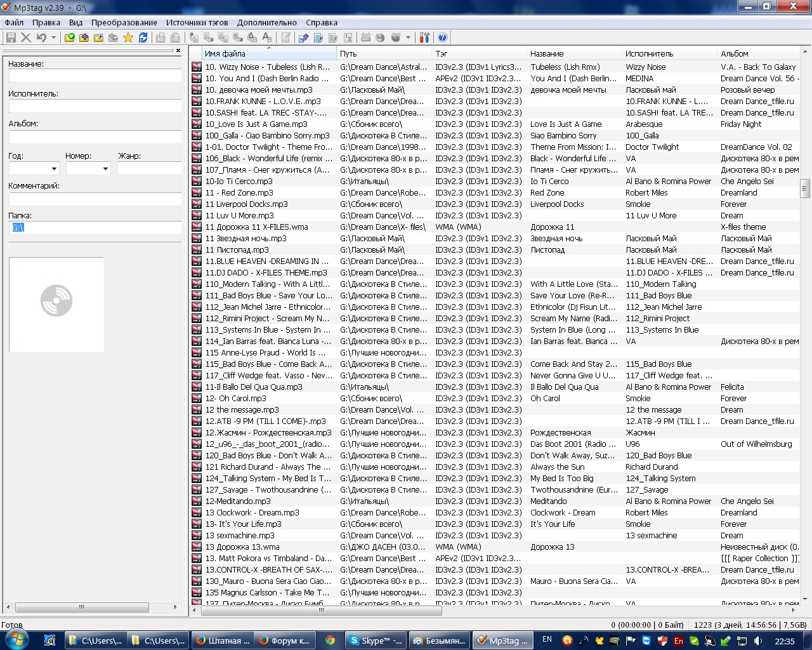Click the Change directory folder icon
812x650 pixels.
[70, 37]
